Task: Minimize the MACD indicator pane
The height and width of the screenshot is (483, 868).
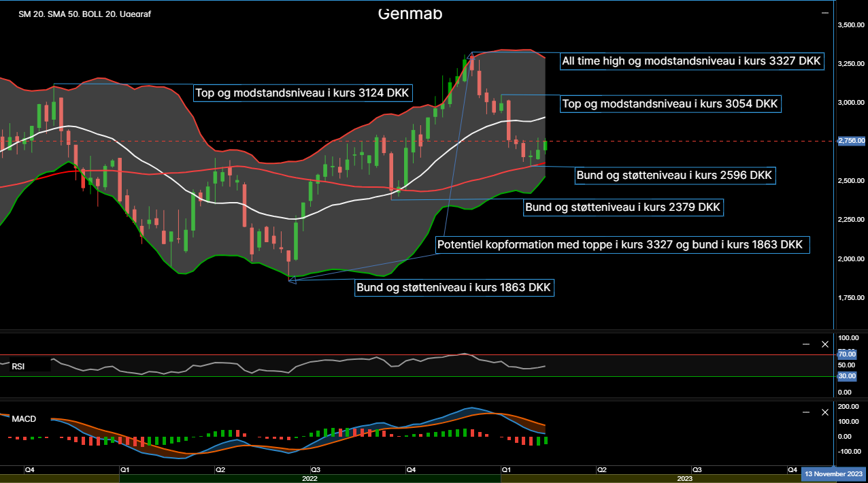Action: click(x=806, y=412)
